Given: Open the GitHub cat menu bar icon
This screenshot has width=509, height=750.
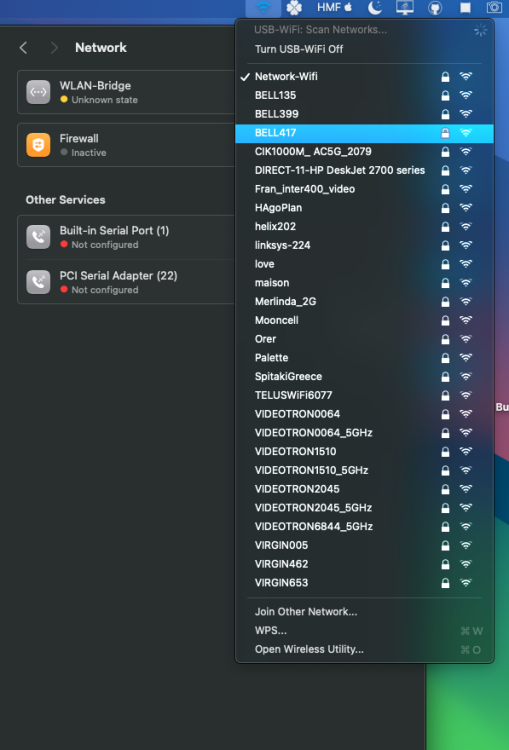Looking at the screenshot, I should 435,7.
